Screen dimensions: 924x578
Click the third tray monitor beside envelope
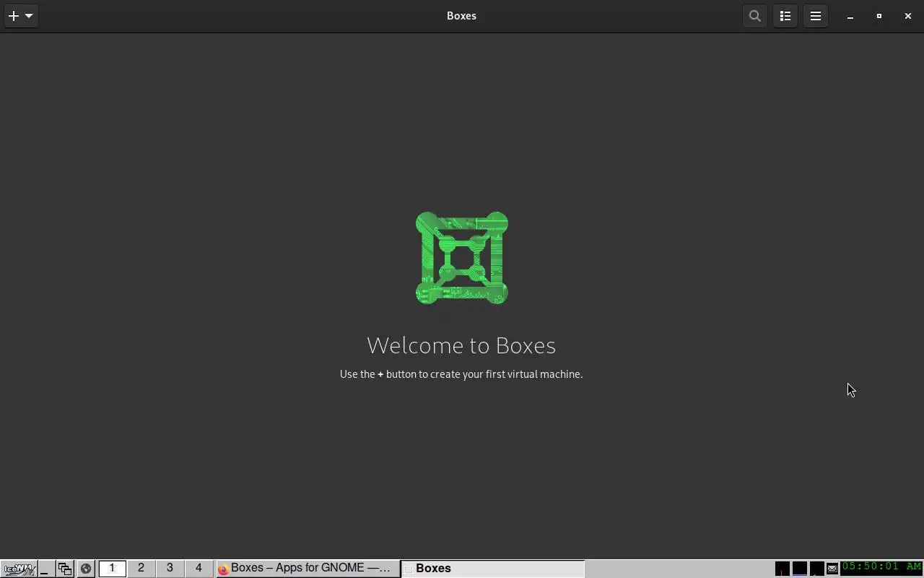[816, 569]
